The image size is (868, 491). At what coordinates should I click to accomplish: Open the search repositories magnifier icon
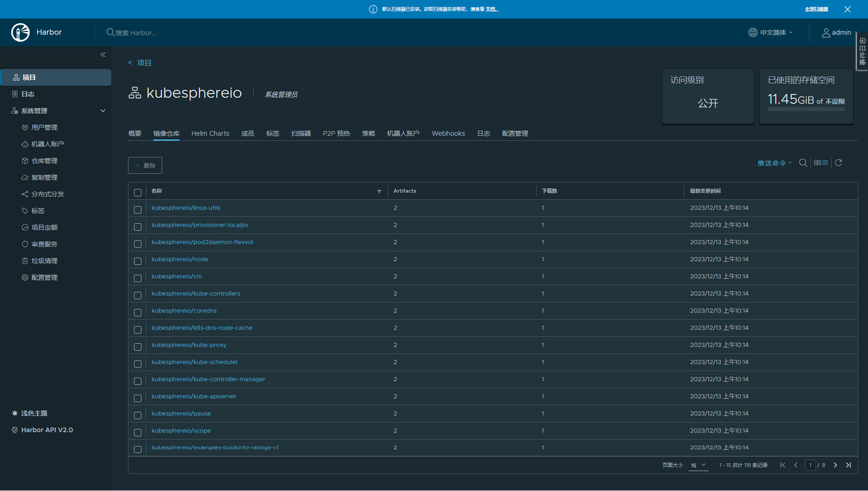coord(803,163)
